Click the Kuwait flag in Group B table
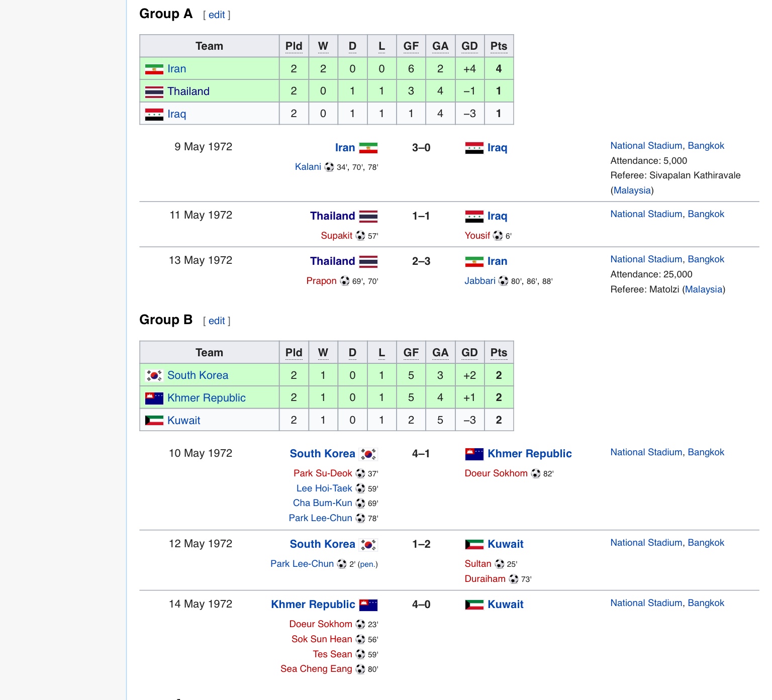The image size is (772, 700). point(154,421)
